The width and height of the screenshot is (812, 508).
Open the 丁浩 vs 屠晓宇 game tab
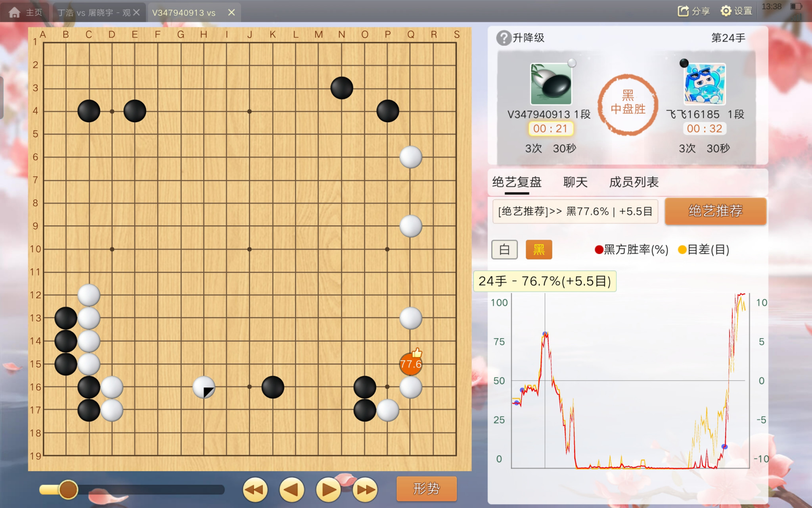94,13
